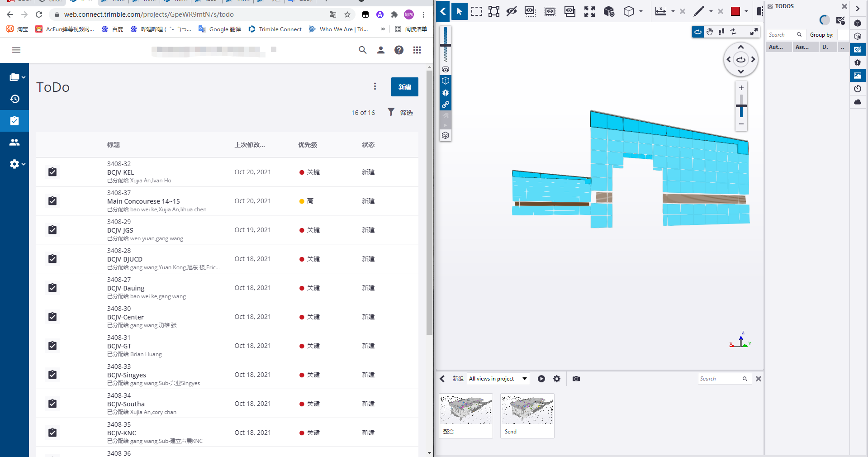Expand the collapsed right panel with the chevron
868x457 pixels.
click(857, 8)
